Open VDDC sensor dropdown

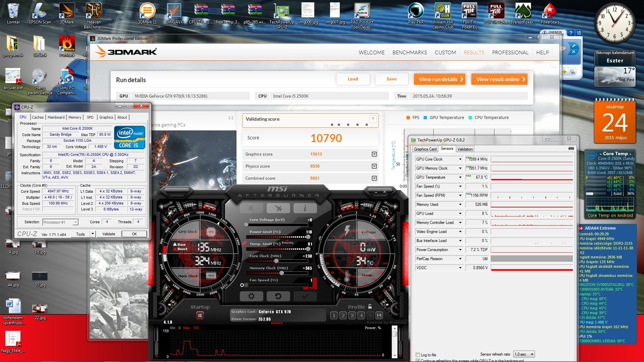[460, 268]
